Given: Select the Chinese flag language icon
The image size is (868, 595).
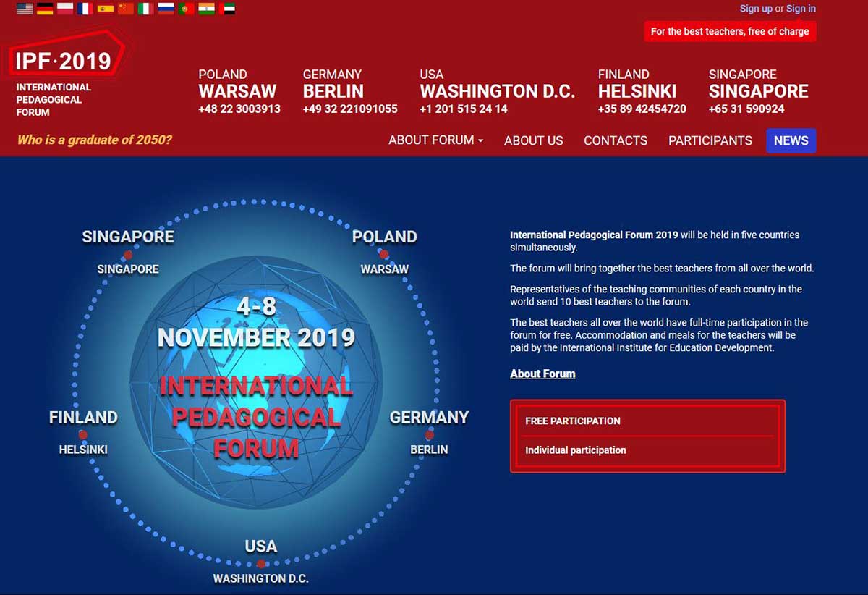Looking at the screenshot, I should click(x=125, y=9).
